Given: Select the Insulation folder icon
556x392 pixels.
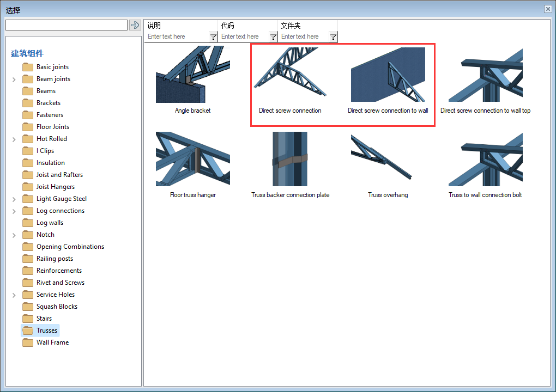Looking at the screenshot, I should point(28,163).
